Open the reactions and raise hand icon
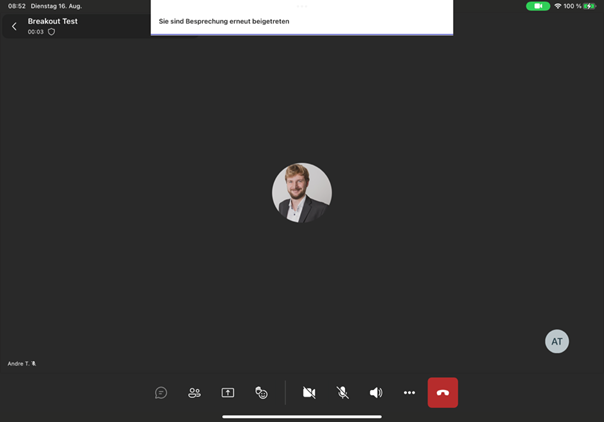Screen dimensions: 604x422 pyautogui.click(x=261, y=393)
